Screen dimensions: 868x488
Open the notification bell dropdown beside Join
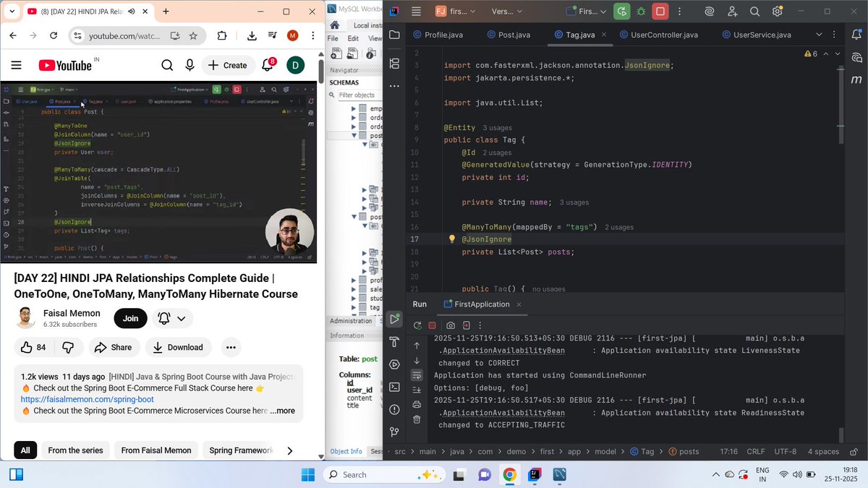pos(171,318)
